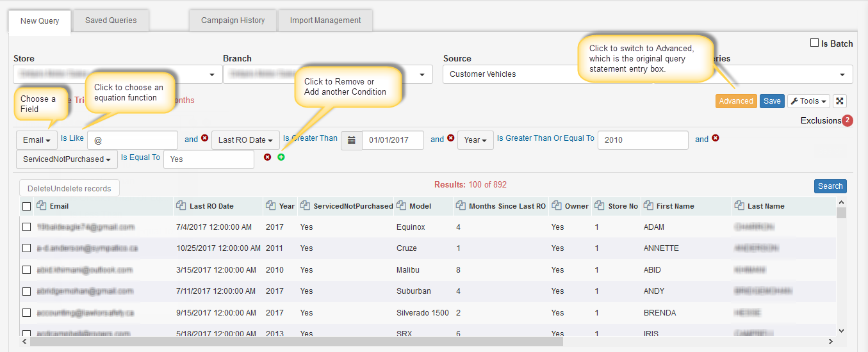Enable the Is Batch checkbox
868x352 pixels.
coord(814,43)
